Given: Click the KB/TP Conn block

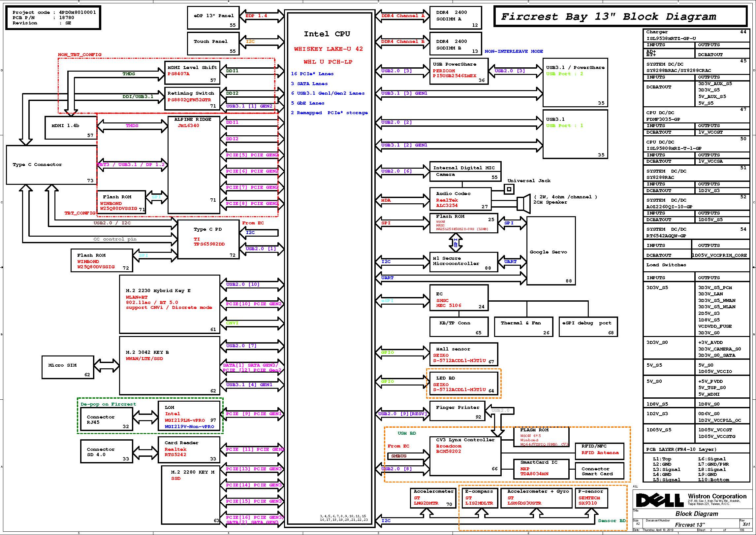Looking at the screenshot, I should point(459,327).
